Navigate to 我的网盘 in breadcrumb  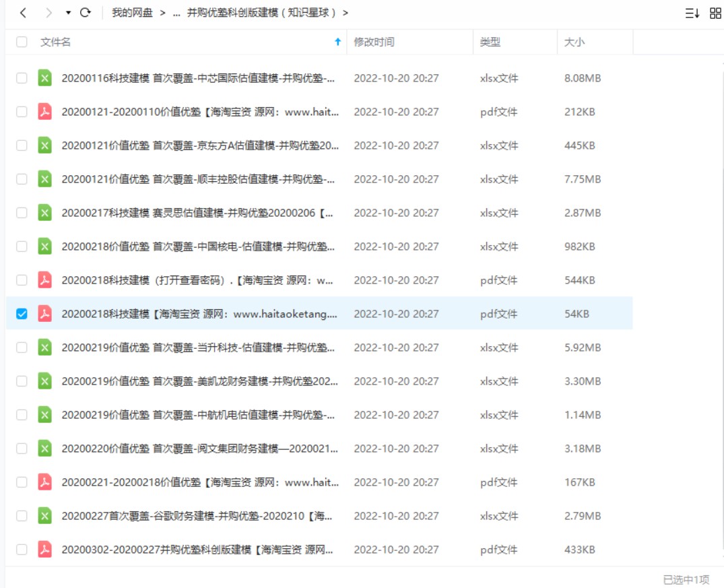[132, 13]
